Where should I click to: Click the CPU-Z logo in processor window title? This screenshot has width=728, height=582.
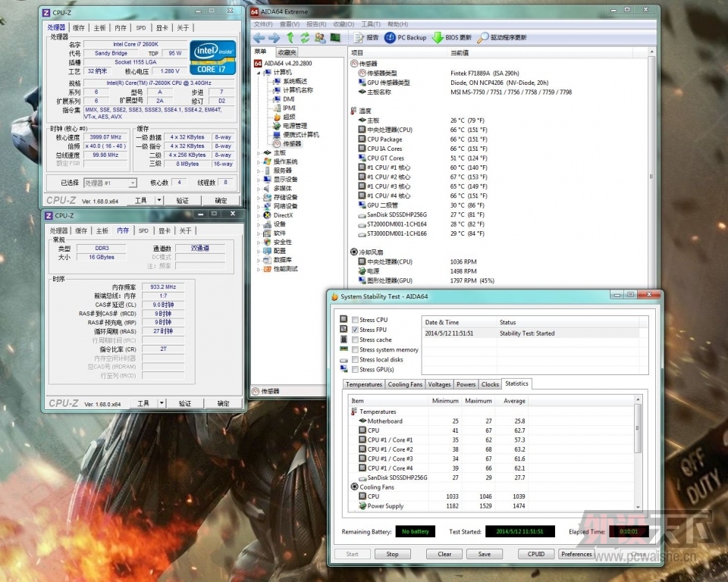click(x=46, y=13)
